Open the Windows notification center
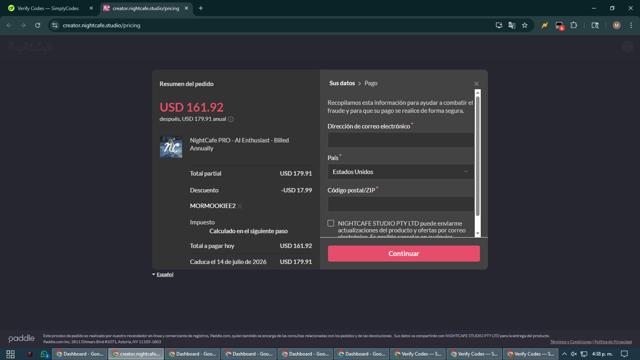This screenshot has width=640, height=360. 624,354
